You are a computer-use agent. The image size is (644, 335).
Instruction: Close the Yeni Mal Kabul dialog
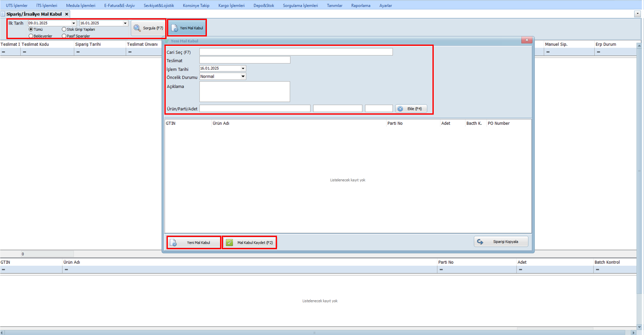pos(526,40)
